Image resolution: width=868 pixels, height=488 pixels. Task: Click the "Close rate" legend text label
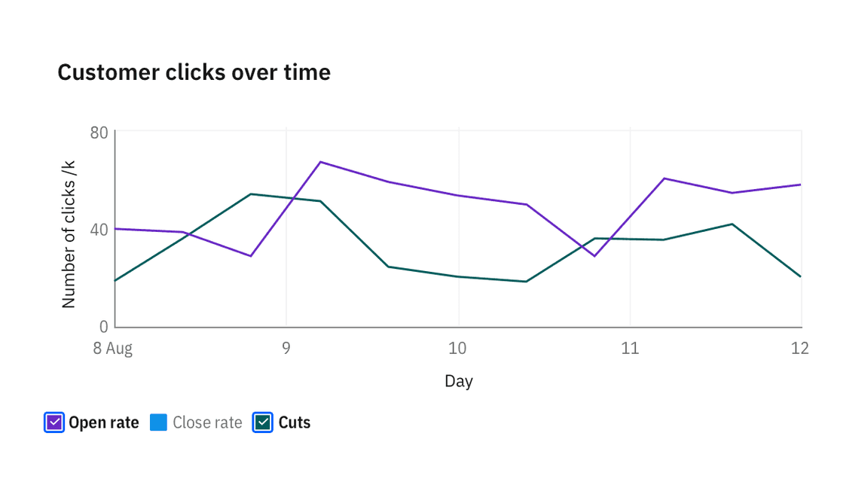tap(207, 422)
